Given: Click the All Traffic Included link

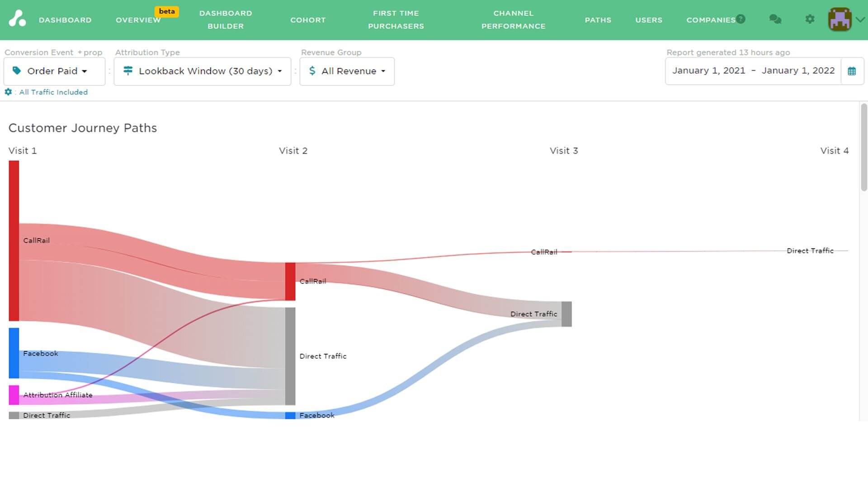Looking at the screenshot, I should (53, 92).
